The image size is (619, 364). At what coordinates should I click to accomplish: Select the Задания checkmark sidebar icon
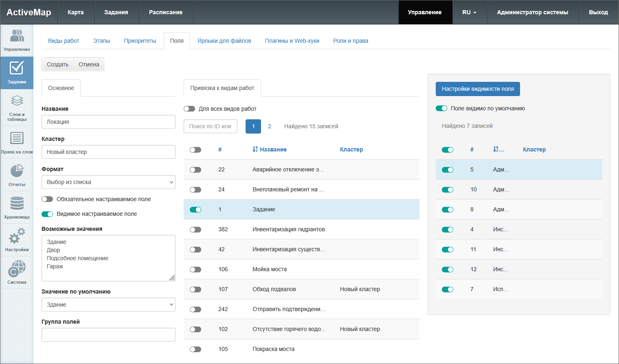tap(17, 68)
